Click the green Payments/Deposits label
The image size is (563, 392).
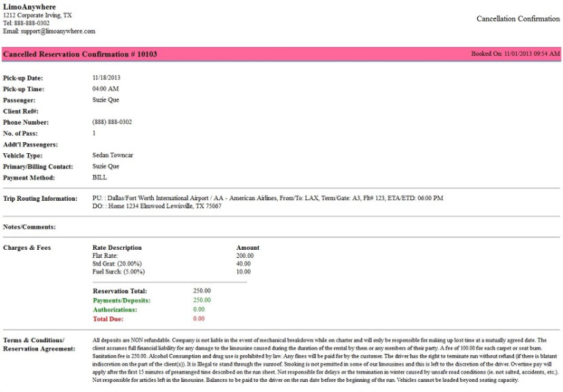pos(121,300)
